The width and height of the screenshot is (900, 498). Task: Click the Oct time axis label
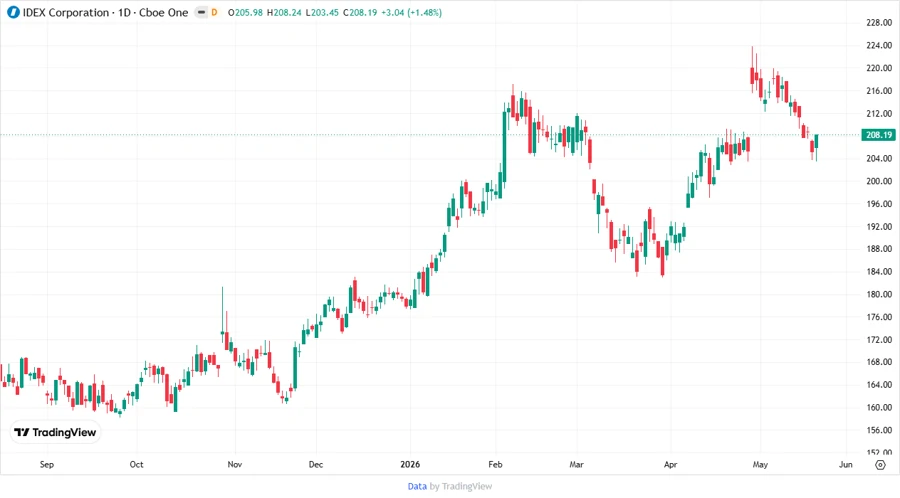[137, 464]
